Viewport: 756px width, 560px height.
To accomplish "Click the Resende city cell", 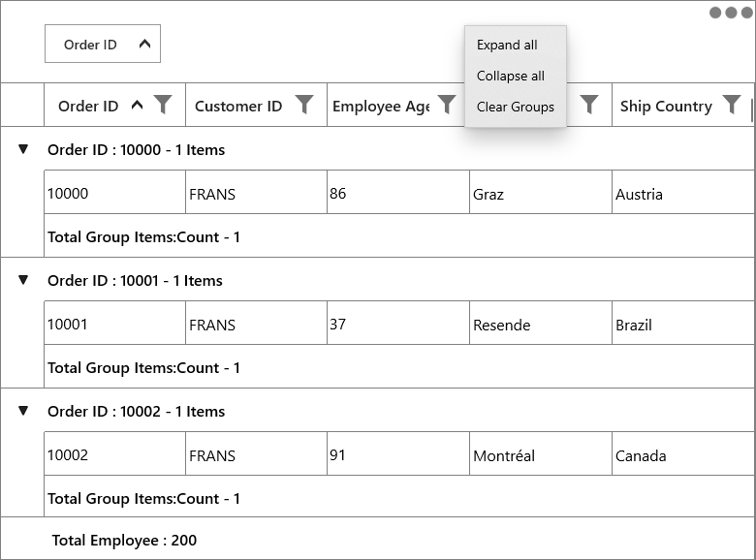I will (541, 323).
